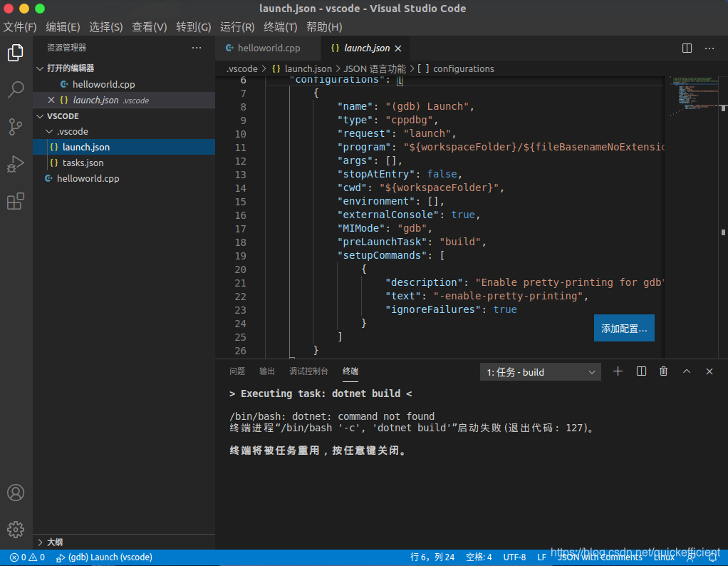728x566 pixels.
Task: Open Source Control view in activity bar
Action: tap(16, 126)
